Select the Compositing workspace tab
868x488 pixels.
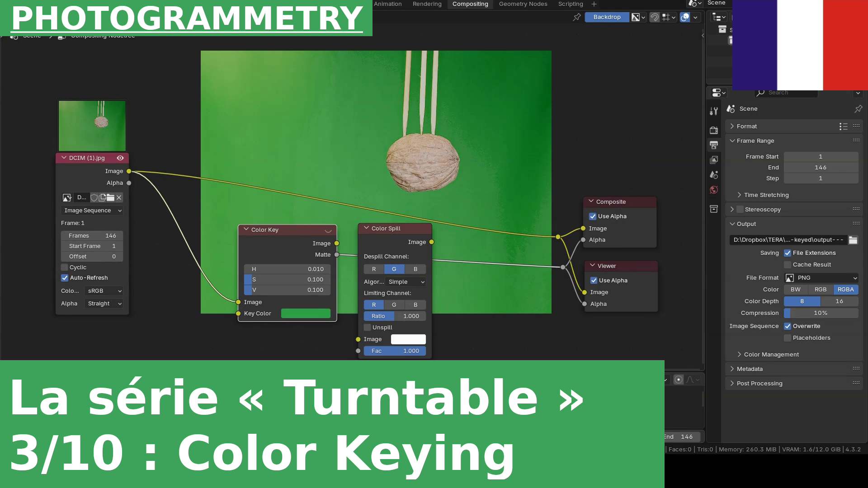pos(470,4)
